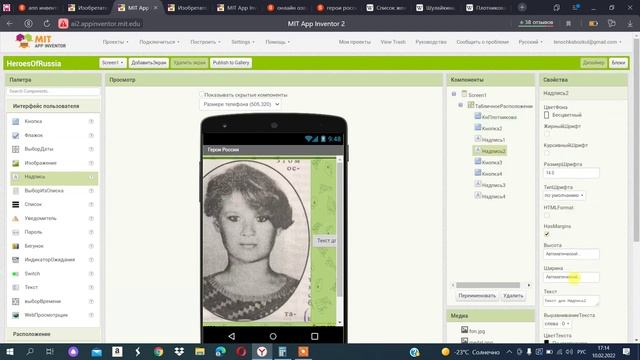640x360 pixels.
Task: Open ВыравниваниеТекста alignment dropdown
Action: 558,324
